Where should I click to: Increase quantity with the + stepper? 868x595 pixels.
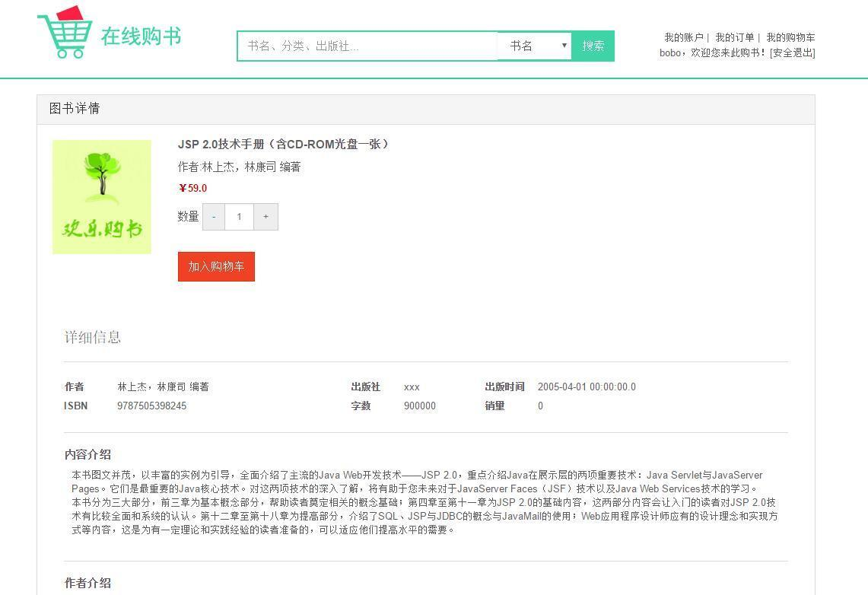click(x=265, y=217)
